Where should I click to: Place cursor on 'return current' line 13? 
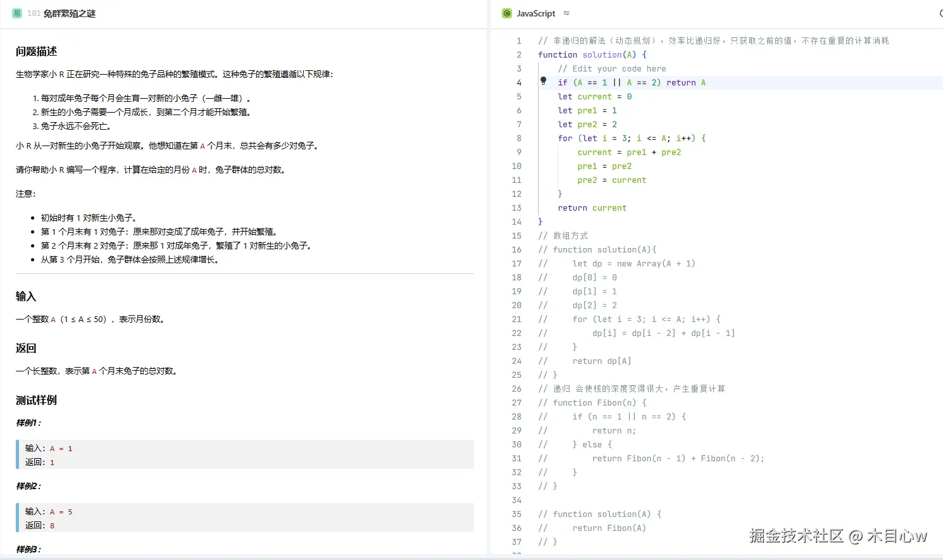click(x=592, y=208)
